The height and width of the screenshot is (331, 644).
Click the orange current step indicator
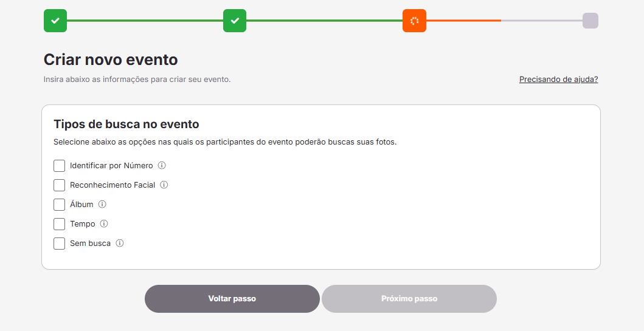point(414,21)
